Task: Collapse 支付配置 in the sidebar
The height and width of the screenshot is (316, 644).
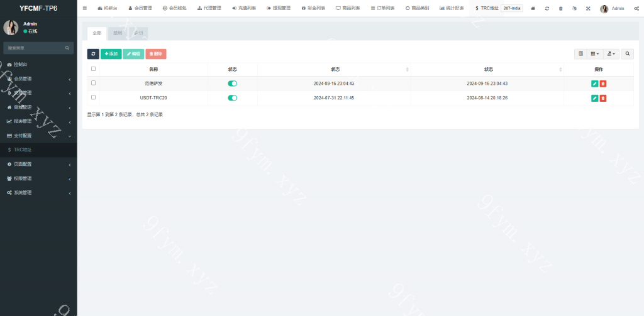Action: point(38,136)
